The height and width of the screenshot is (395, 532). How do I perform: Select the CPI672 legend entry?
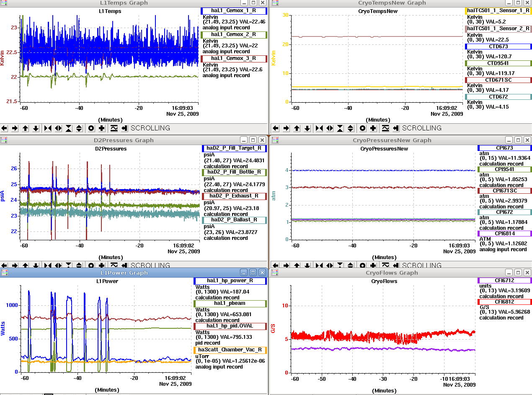pos(504,212)
